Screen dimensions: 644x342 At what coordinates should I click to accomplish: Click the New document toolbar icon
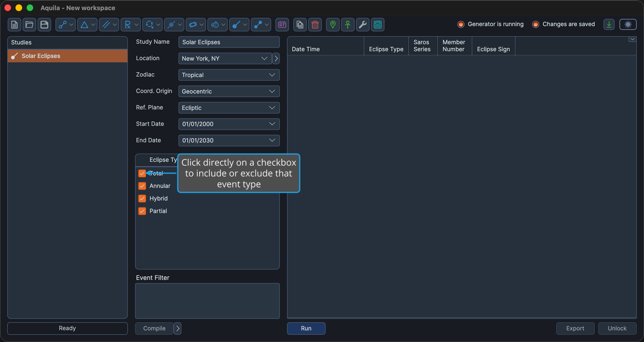(x=14, y=25)
